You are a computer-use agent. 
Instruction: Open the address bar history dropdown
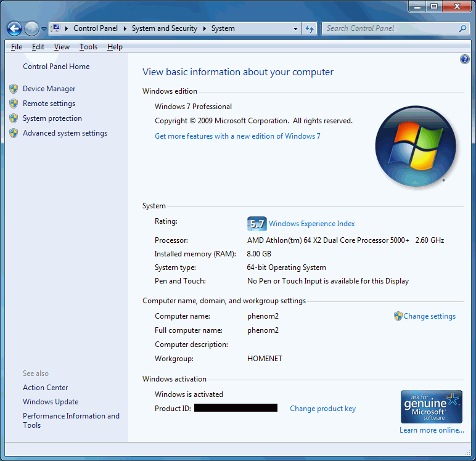pos(295,29)
